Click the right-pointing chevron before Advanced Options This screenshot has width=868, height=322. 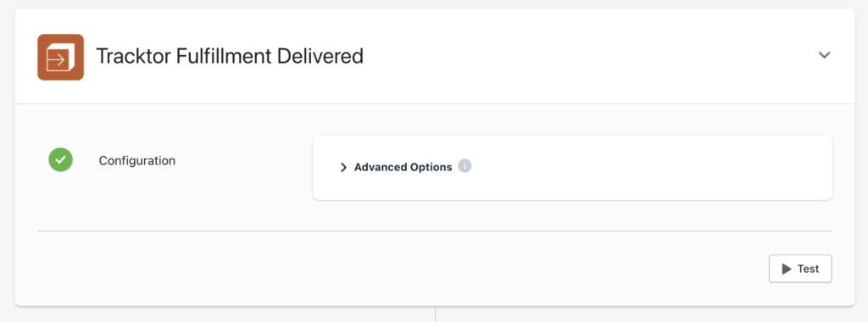pos(343,167)
